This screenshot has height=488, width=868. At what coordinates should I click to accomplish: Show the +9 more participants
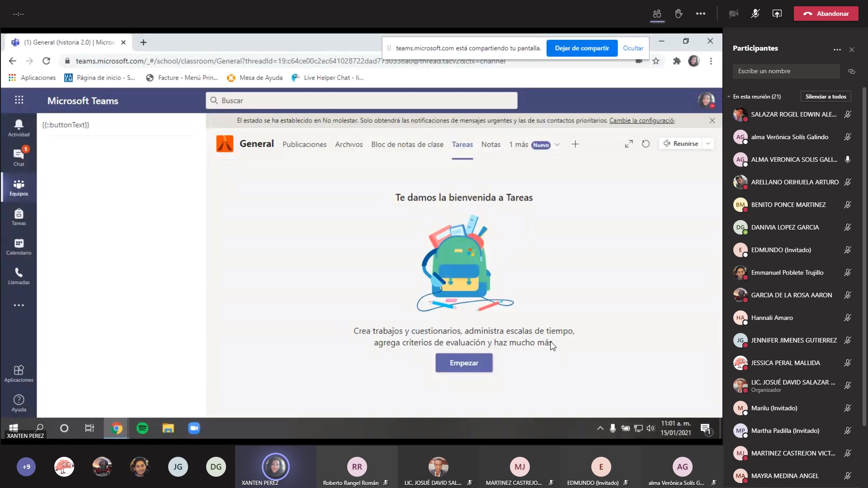coord(26,467)
